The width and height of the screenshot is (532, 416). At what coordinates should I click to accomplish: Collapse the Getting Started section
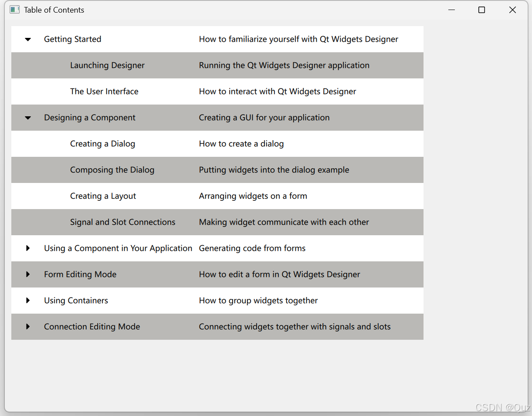27,39
